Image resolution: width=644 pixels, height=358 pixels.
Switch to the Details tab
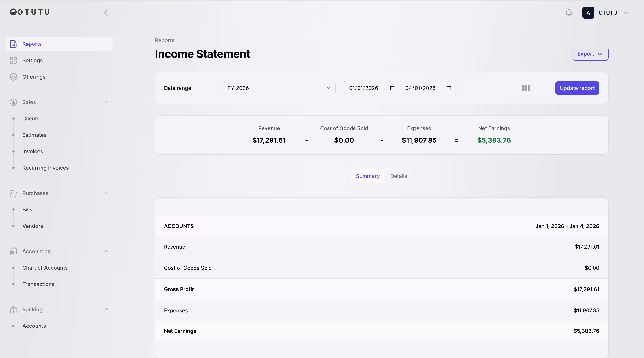click(398, 176)
